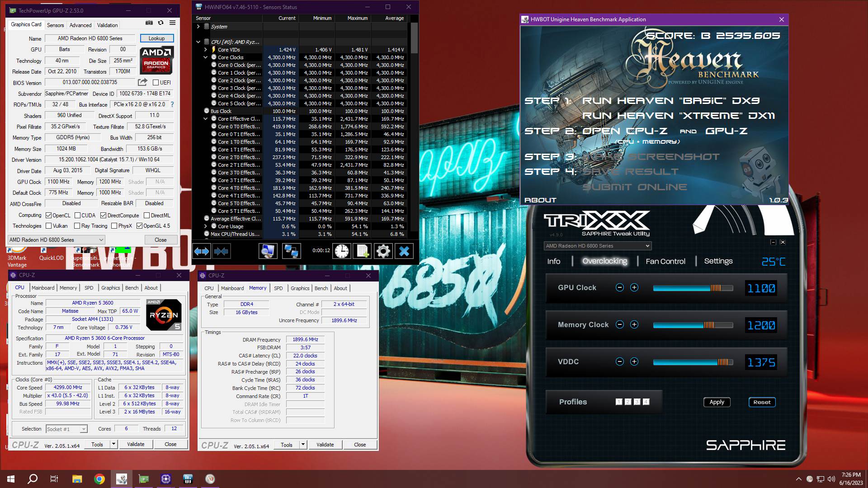This screenshot has height=488, width=868.
Task: Decrease VDDC with minus icon
Action: click(x=620, y=362)
